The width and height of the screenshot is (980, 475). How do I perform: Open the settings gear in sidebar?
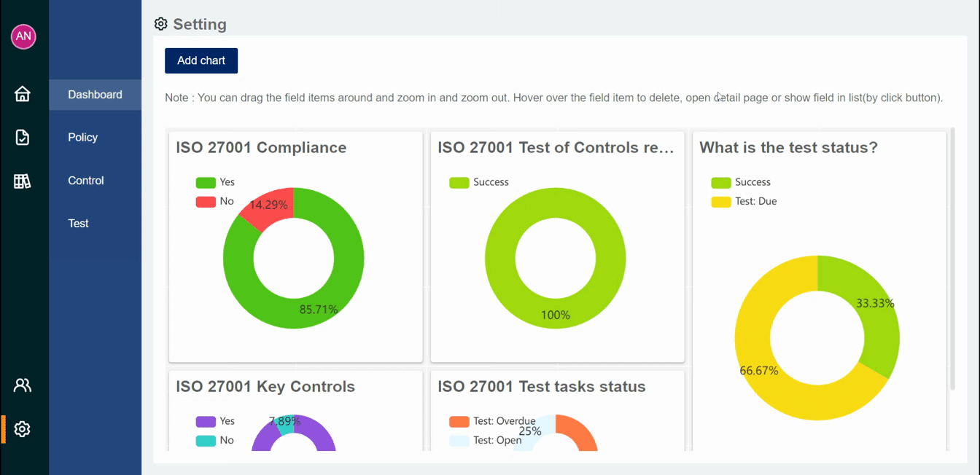click(x=23, y=429)
